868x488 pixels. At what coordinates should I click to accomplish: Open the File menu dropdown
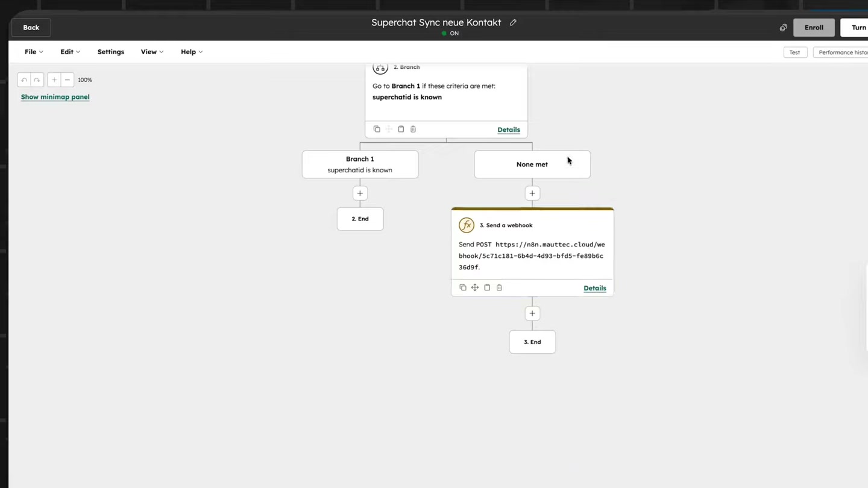33,52
